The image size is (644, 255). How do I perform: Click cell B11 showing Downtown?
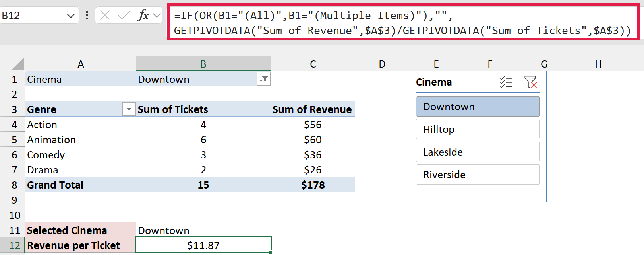(203, 230)
